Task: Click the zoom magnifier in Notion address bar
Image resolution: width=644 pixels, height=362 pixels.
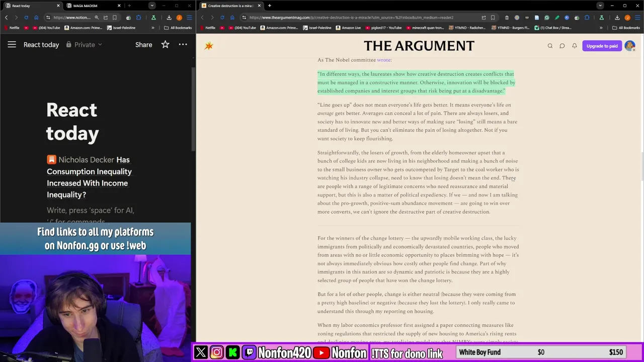Action: point(97,18)
